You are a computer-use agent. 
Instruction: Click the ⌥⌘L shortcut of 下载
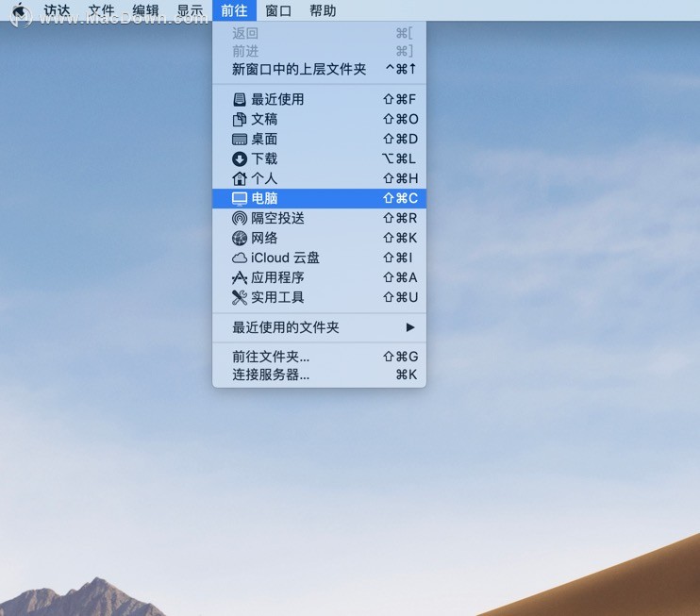[x=399, y=158]
